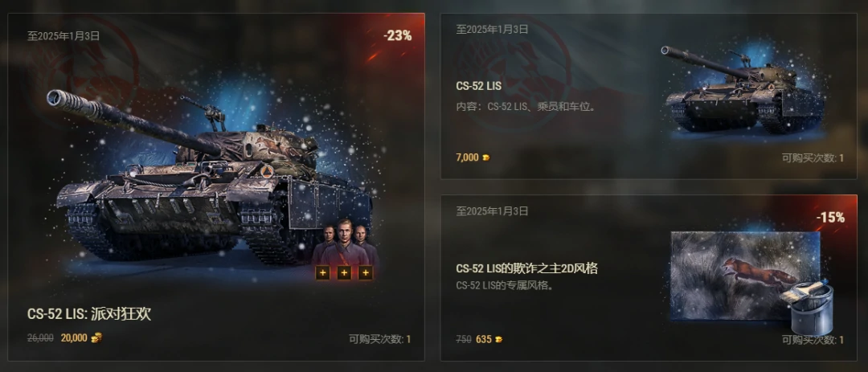Click the third crew plus icon
Image resolution: width=868 pixels, height=372 pixels.
pos(365,272)
